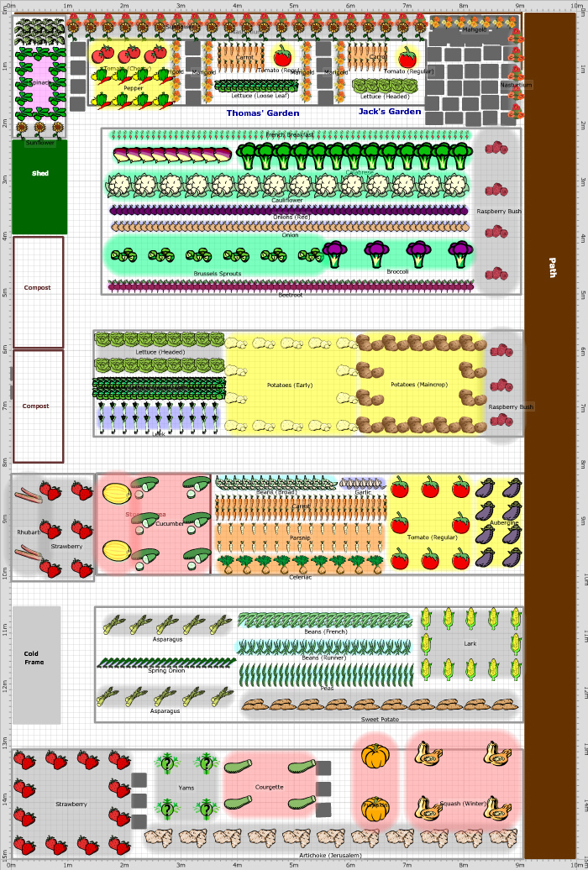Click the Pepper label
This screenshot has height=870, width=588.
134,88
